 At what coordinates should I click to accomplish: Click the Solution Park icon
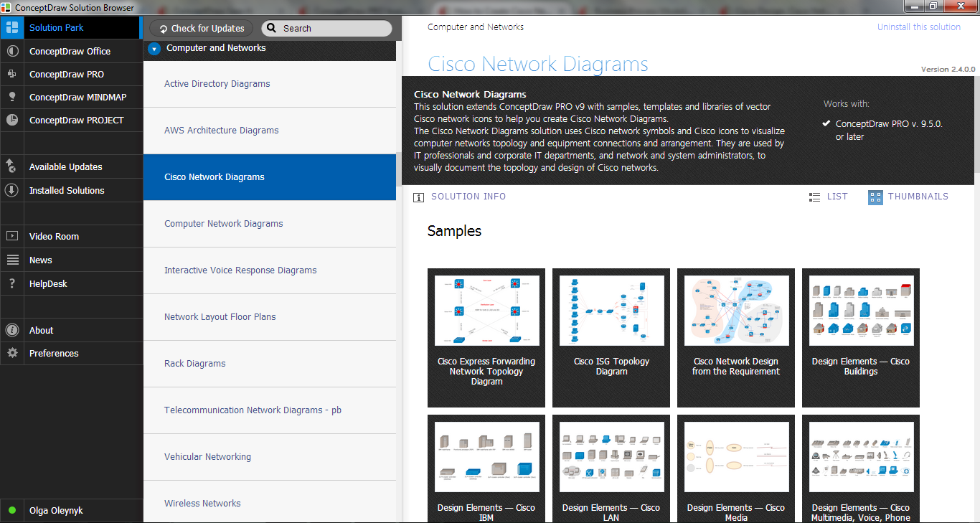pyautogui.click(x=12, y=28)
